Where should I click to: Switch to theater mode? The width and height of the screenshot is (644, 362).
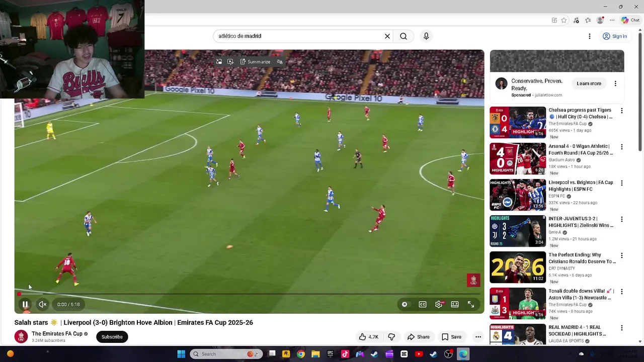click(455, 304)
